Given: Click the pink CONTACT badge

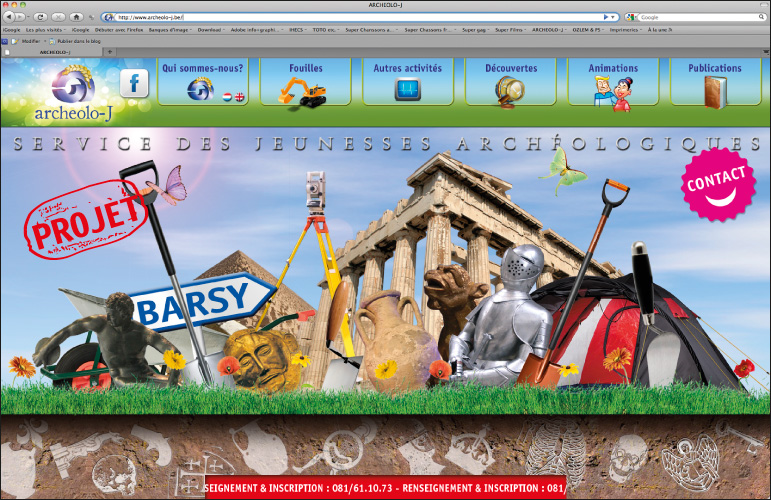Looking at the screenshot, I should click(x=718, y=184).
